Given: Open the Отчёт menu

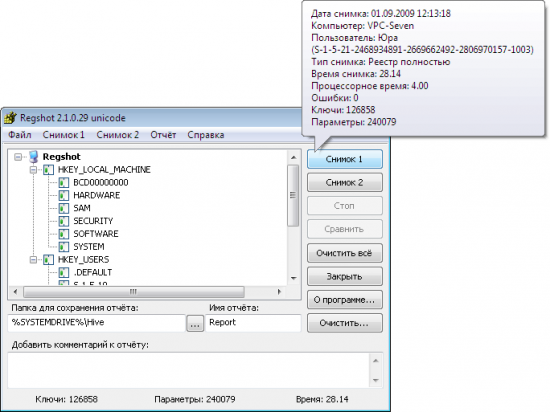Looking at the screenshot, I should click(163, 135).
